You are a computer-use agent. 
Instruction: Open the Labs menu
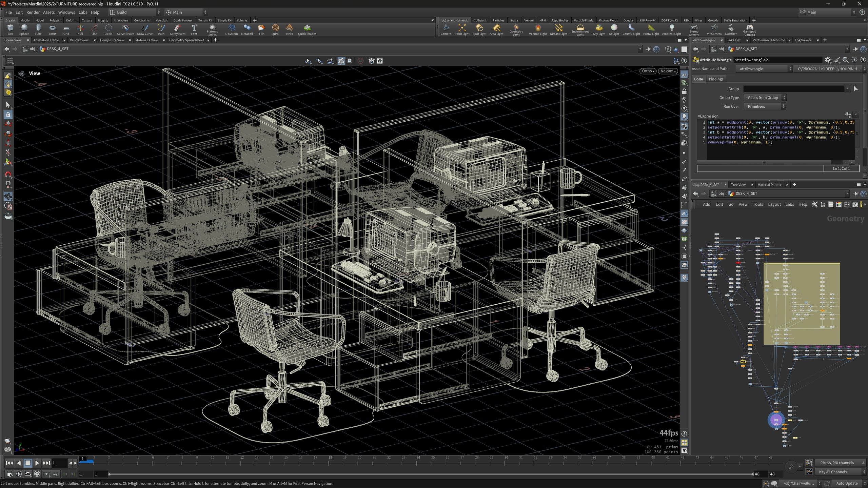coord(83,12)
